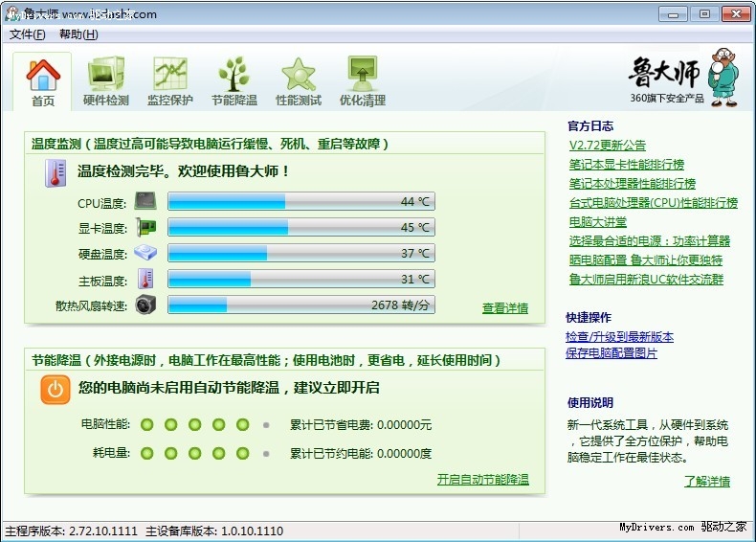
Task: Click 保存电脑配置图片 link
Action: (x=611, y=353)
